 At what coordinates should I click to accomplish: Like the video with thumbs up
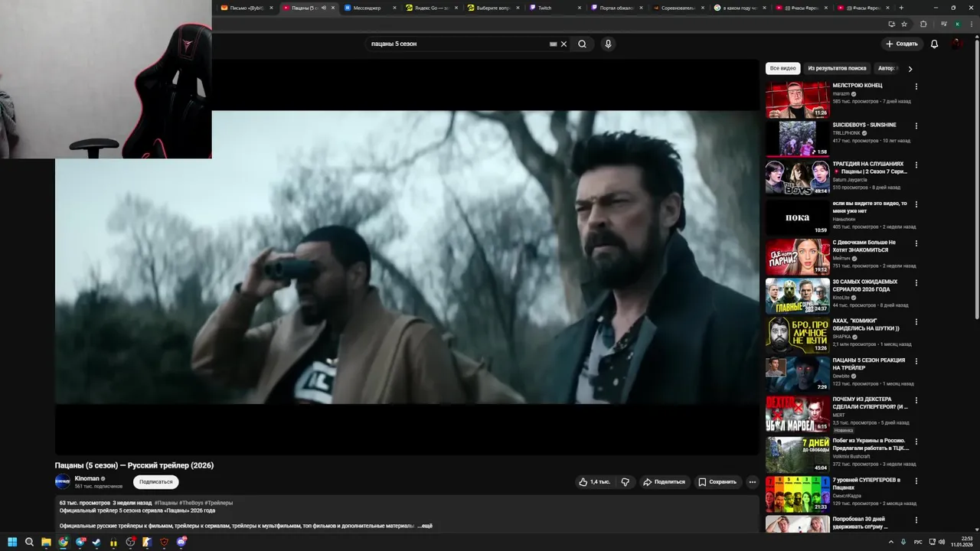(x=595, y=482)
